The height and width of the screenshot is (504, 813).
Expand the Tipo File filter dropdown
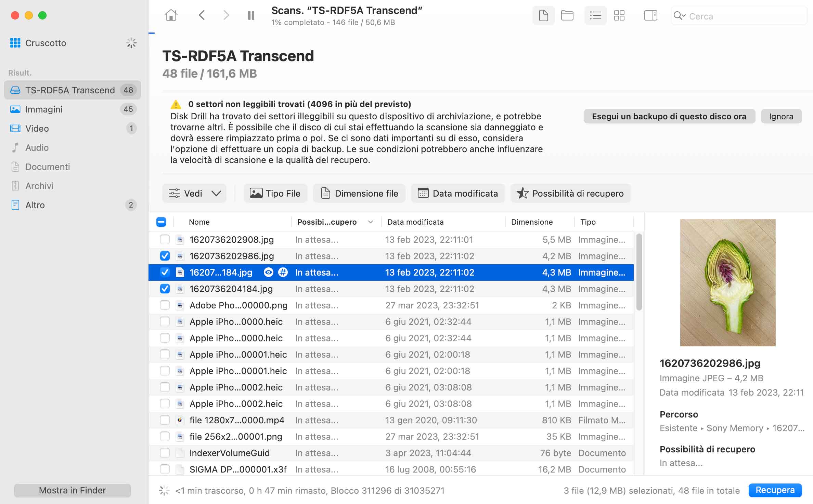(x=274, y=193)
